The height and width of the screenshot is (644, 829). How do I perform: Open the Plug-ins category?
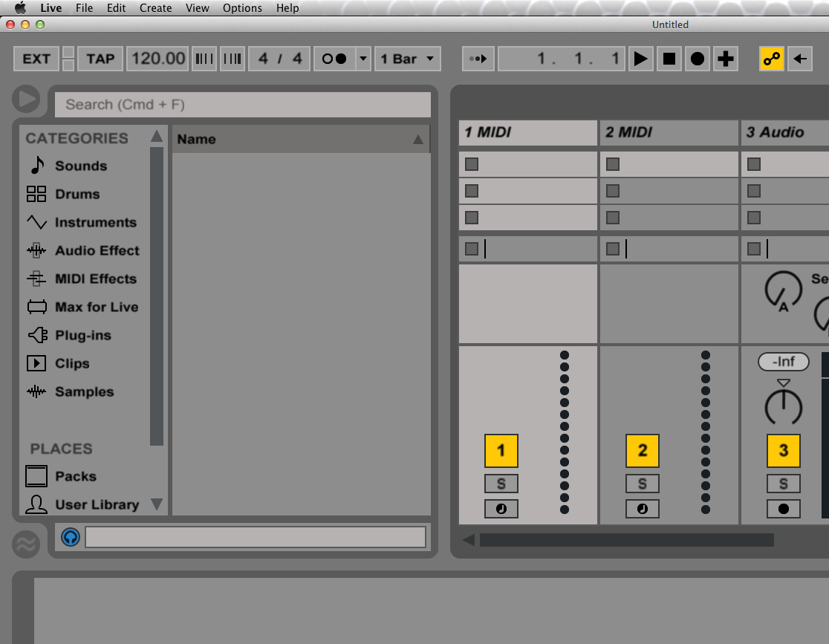(x=82, y=335)
